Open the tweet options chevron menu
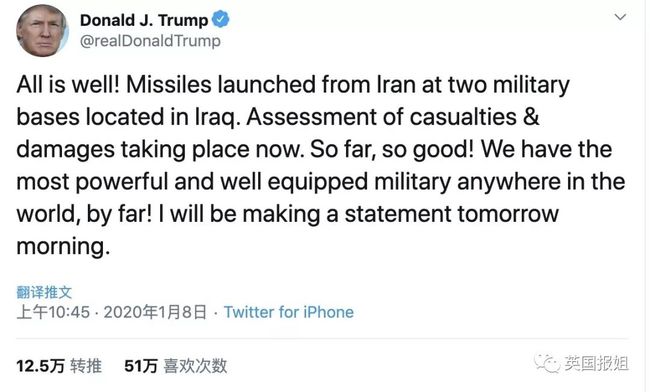Image resolution: width=650 pixels, height=392 pixels. click(620, 17)
